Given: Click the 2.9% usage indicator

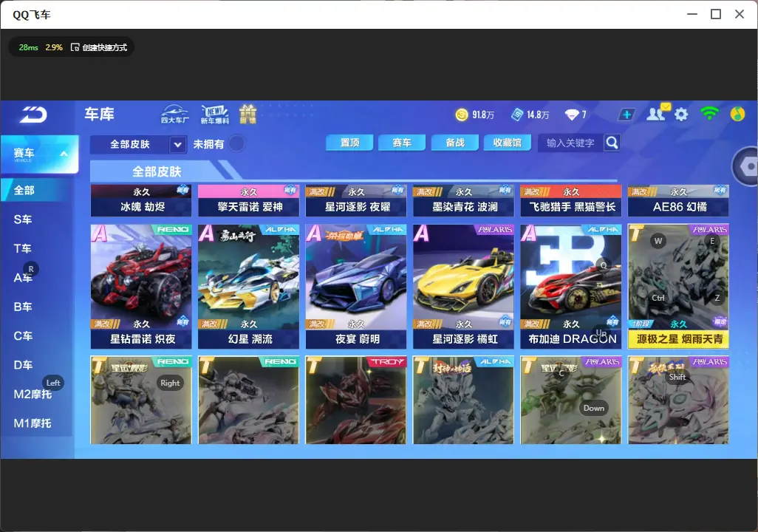Looking at the screenshot, I should tap(54, 47).
